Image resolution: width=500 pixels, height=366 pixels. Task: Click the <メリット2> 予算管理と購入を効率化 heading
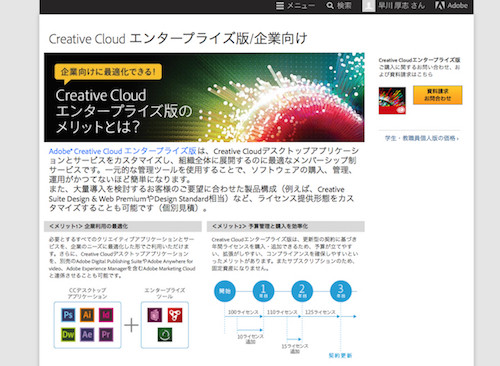click(260, 226)
